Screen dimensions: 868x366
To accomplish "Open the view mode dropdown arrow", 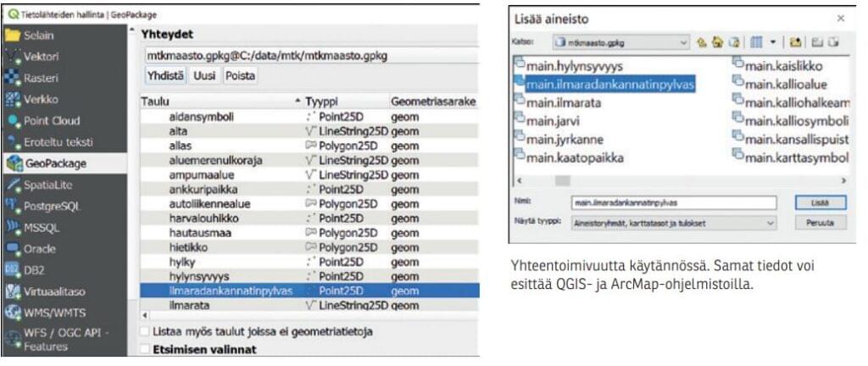I will 774,41.
